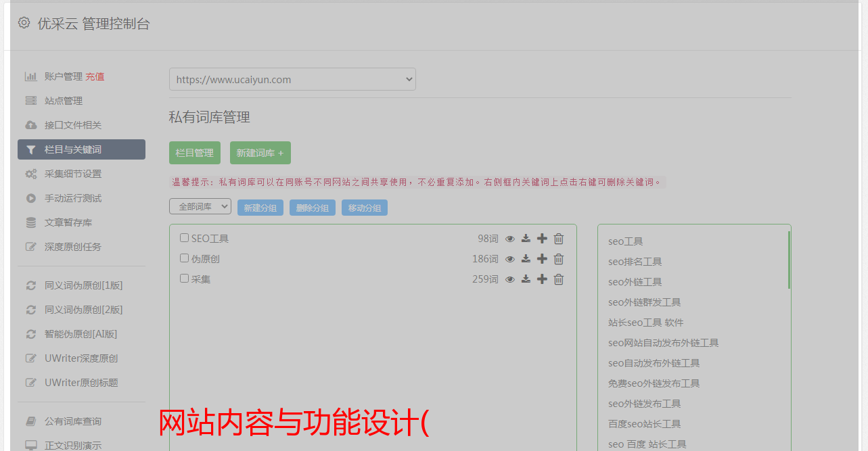Image resolution: width=868 pixels, height=451 pixels.
Task: View keywords of SEO工具 with eye icon
Action: click(510, 239)
